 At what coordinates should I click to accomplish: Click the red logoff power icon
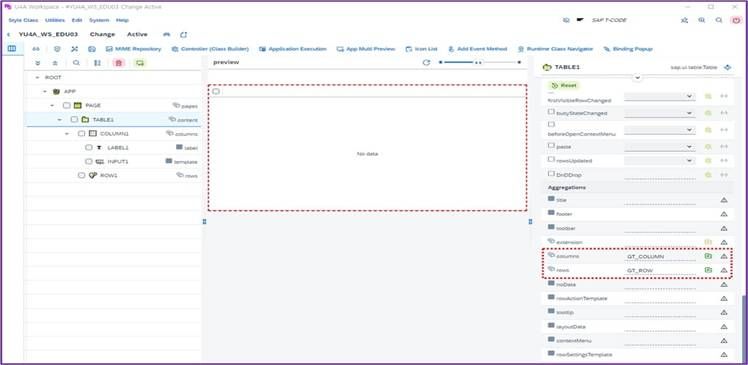(737, 21)
